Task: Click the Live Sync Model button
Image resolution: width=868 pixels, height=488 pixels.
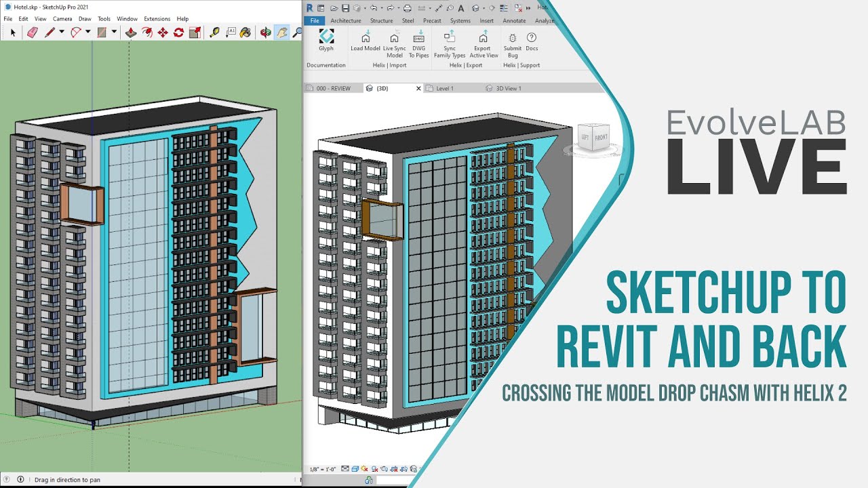Action: [x=394, y=44]
